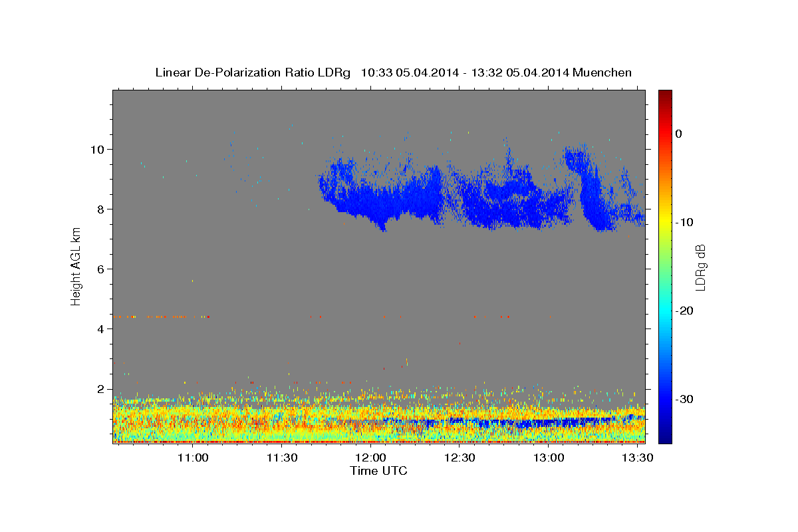Click the 'Muenchen' location label
The height and width of the screenshot is (532, 798).
coord(602,72)
